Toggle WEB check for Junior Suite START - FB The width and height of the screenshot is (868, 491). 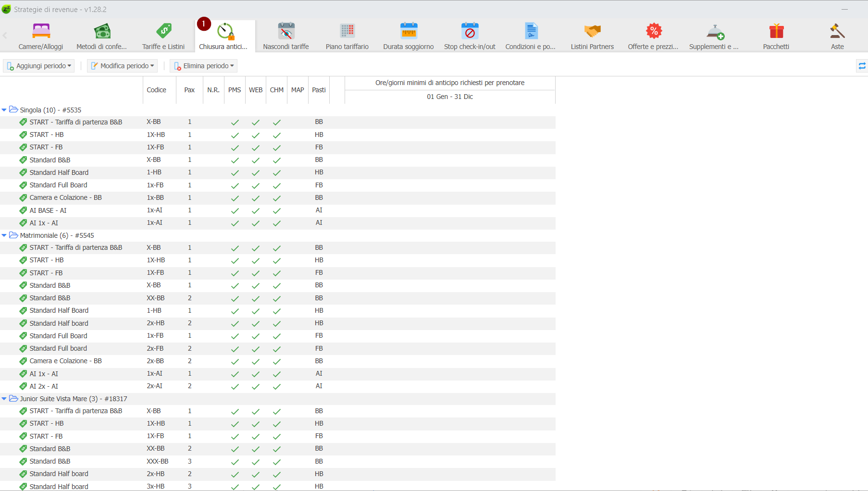click(256, 436)
